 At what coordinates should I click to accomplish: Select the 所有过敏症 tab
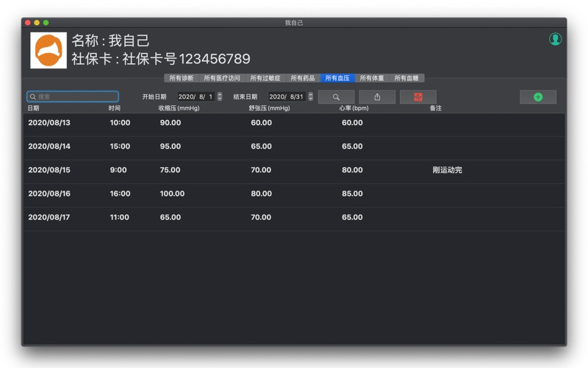[265, 78]
